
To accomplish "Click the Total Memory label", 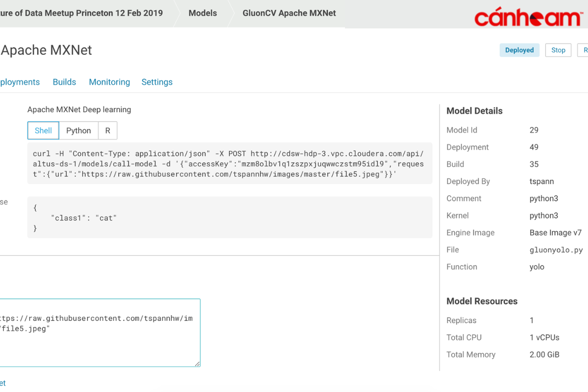I will coord(471,355).
